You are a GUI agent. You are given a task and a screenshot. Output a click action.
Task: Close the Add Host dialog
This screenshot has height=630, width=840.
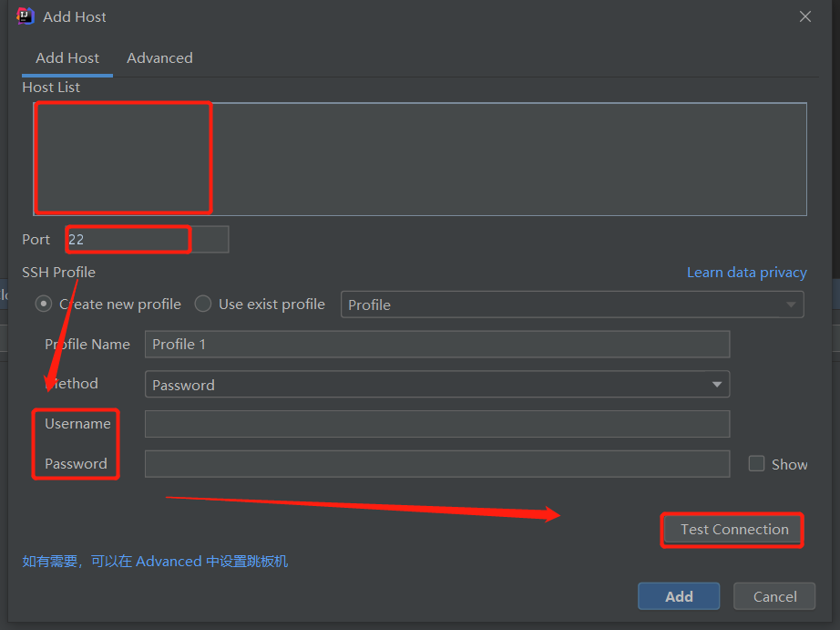[x=805, y=16]
